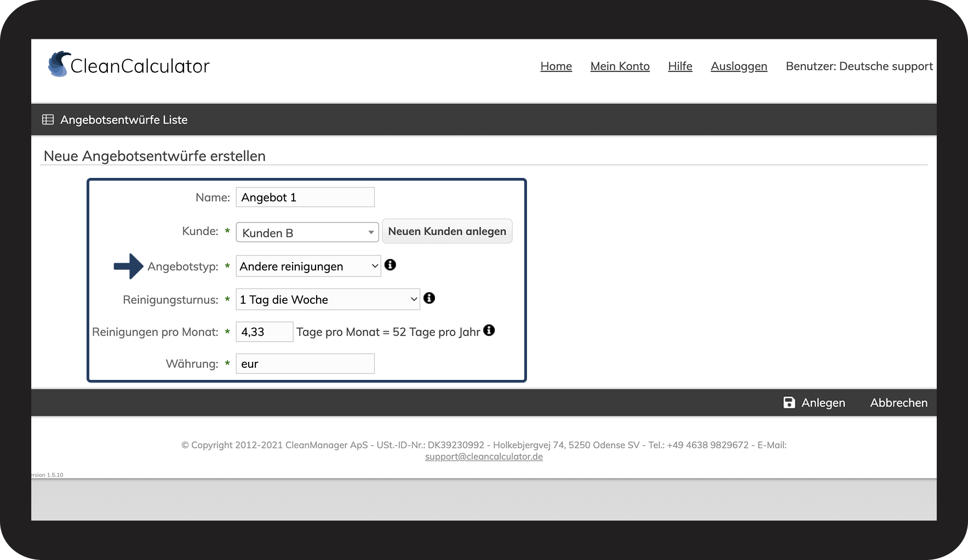
Task: Click the Reinigungen pro Monat field 4,33
Action: click(x=265, y=332)
